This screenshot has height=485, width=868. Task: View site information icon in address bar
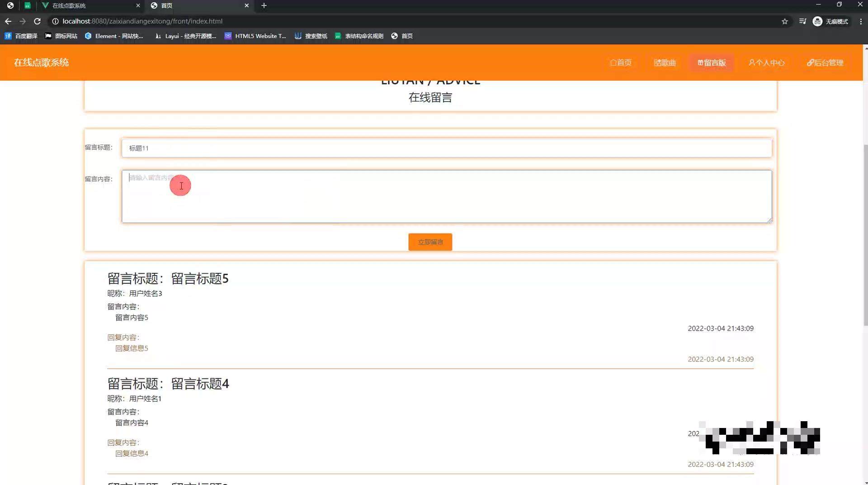(x=55, y=21)
